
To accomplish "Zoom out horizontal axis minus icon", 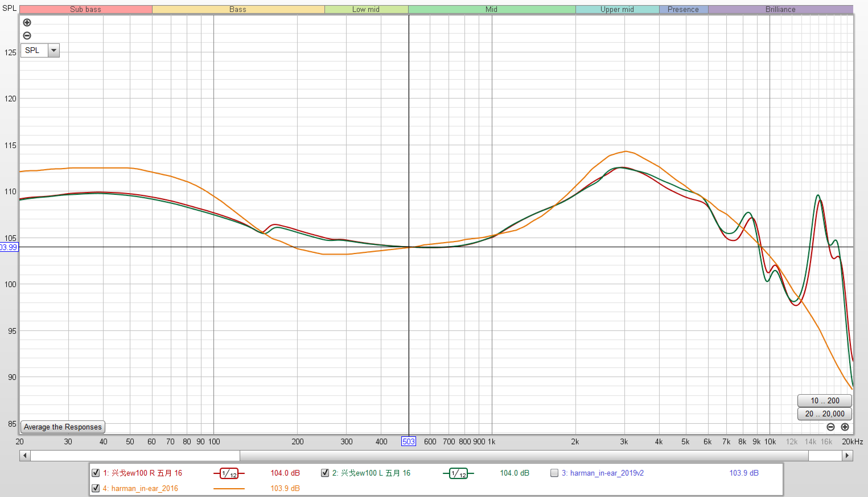I will (830, 427).
